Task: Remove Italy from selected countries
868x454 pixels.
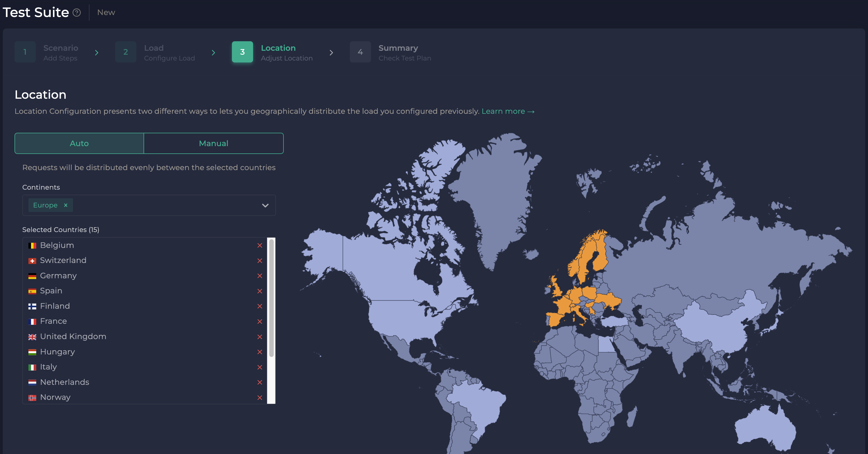Action: pos(260,367)
